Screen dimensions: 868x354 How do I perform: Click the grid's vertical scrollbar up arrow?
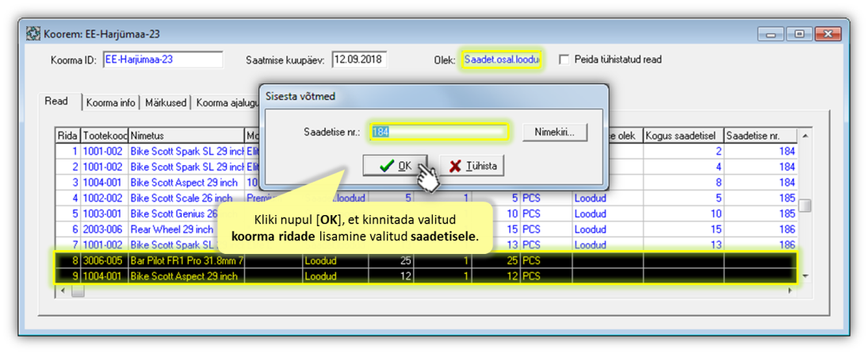tap(805, 136)
